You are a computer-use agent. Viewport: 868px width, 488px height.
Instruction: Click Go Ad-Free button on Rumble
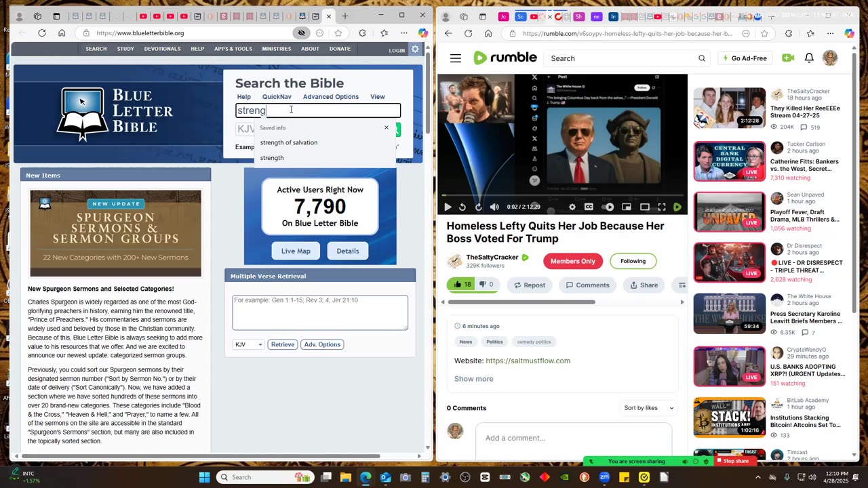(x=745, y=58)
